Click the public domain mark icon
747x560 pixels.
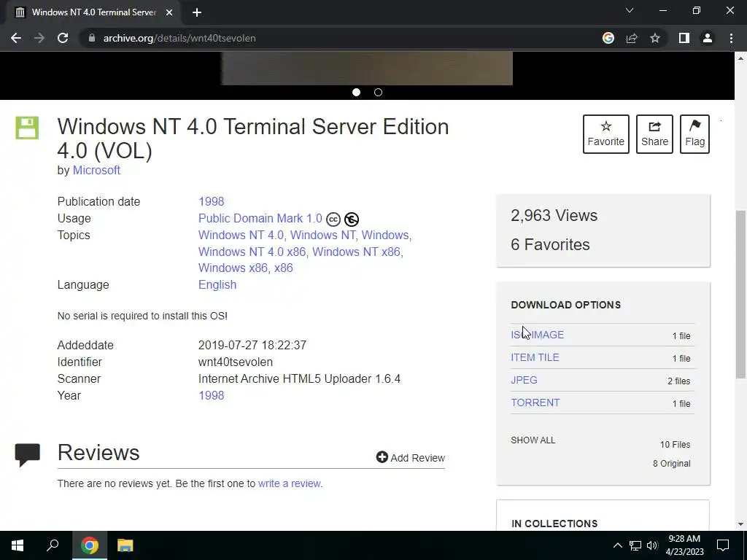click(x=352, y=219)
